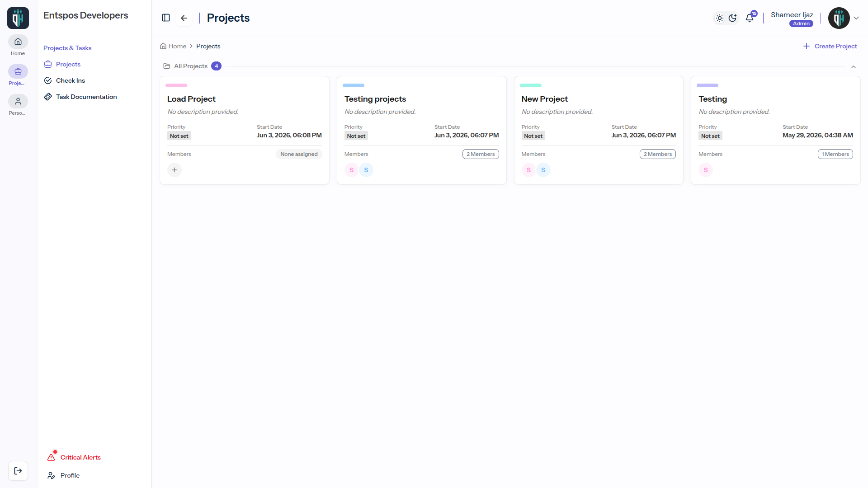
Task: Click pink S avatar on Testing projects card
Action: coord(352,170)
